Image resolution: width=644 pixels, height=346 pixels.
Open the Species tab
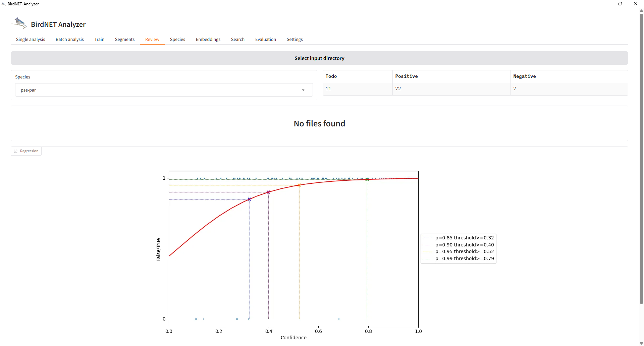click(x=177, y=40)
